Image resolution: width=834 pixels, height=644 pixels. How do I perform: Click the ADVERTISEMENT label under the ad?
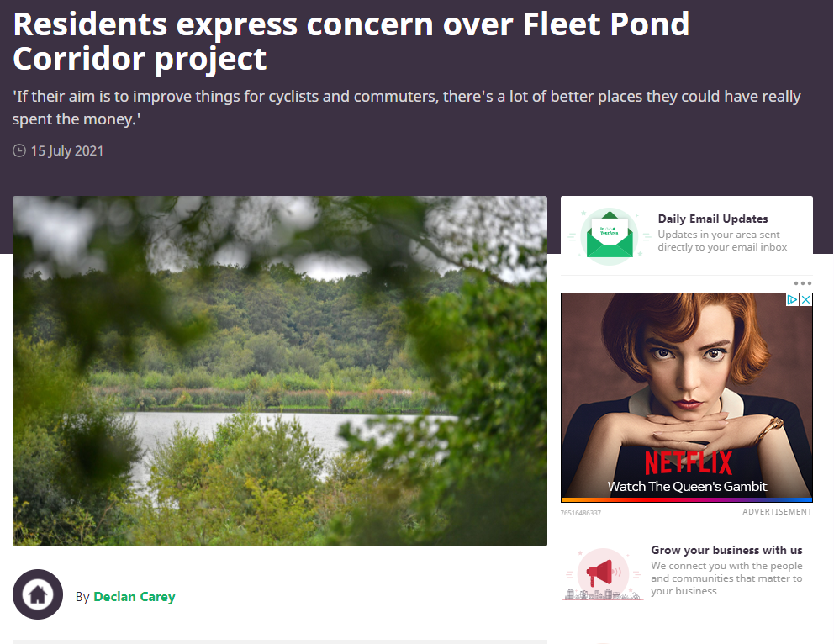tap(777, 511)
